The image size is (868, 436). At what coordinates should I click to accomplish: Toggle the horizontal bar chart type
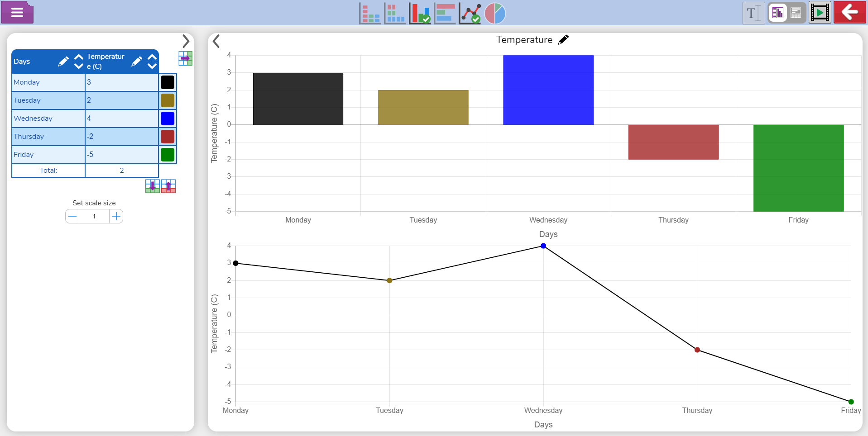pos(445,13)
